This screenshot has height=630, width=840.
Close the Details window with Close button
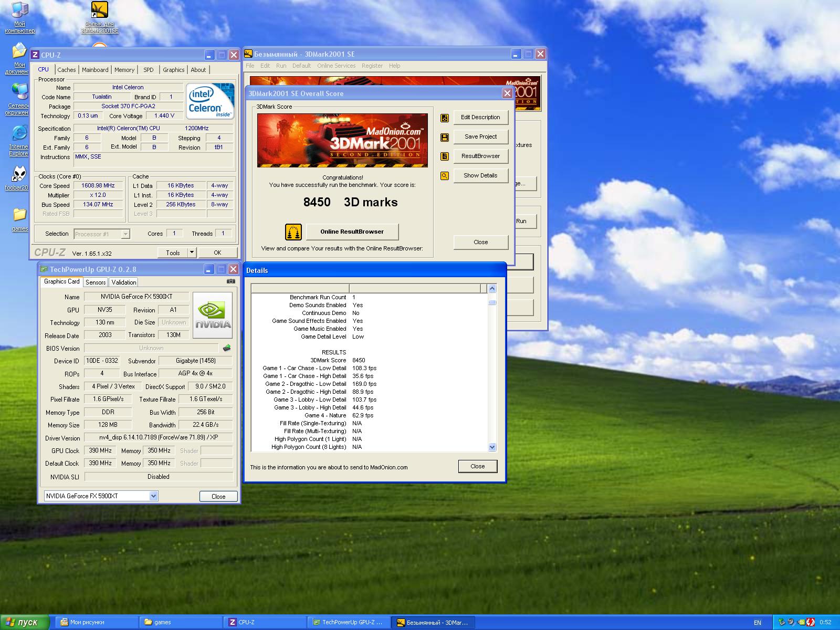click(477, 466)
